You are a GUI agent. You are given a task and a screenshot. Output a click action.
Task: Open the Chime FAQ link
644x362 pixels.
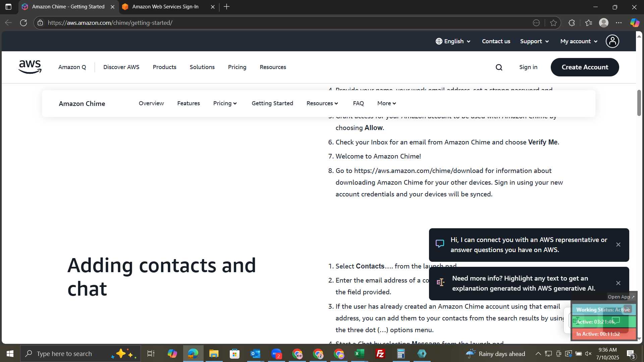[358, 103]
